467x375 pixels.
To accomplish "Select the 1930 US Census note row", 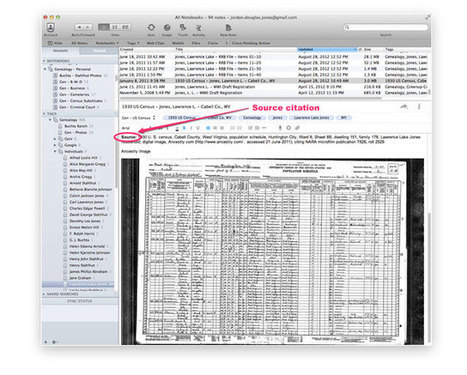I will coord(274,81).
